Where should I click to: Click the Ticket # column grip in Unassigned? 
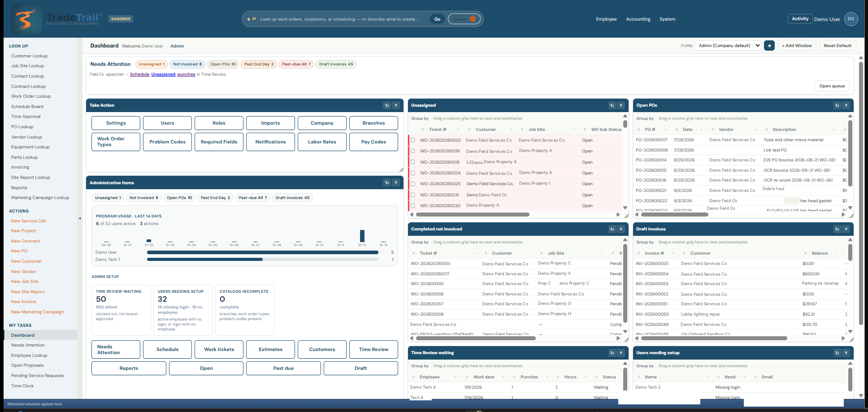click(423, 130)
